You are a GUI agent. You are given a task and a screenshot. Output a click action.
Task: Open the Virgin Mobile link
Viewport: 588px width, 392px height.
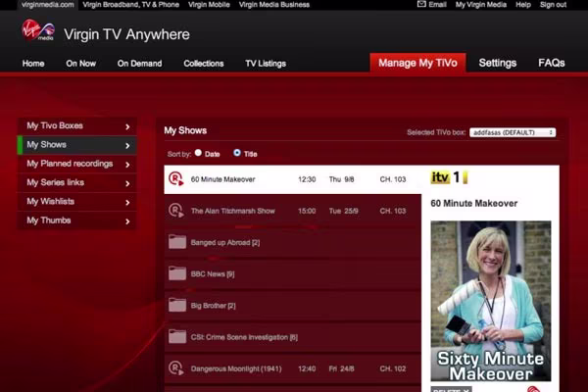[x=209, y=5]
